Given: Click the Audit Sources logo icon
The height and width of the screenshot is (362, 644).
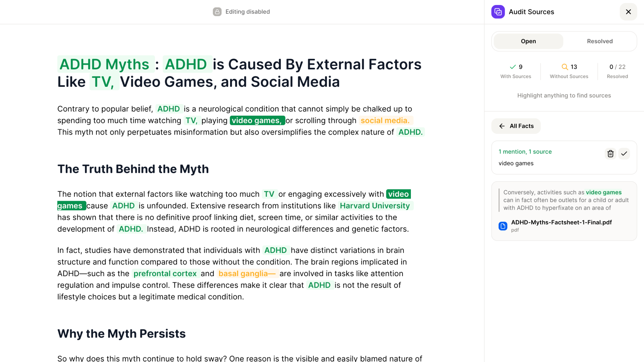Looking at the screenshot, I should point(498,12).
